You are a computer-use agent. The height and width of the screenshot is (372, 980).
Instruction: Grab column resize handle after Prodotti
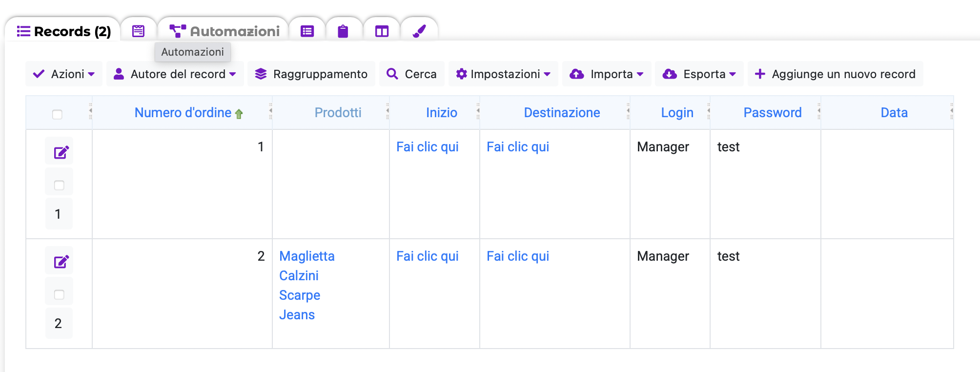[388, 112]
